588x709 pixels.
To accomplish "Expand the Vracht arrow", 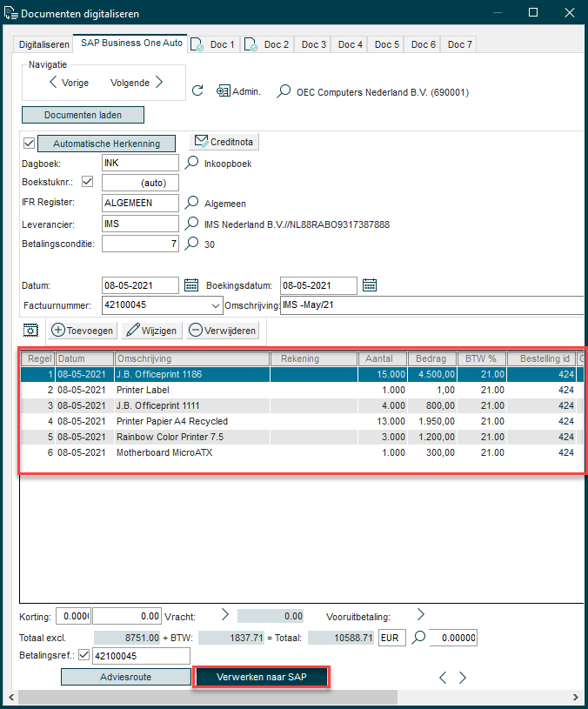I will (225, 614).
